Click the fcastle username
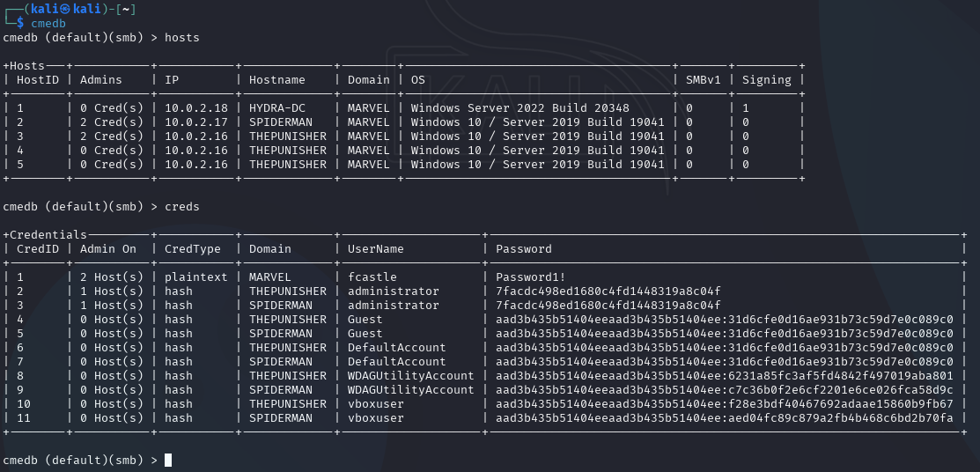This screenshot has width=980, height=472. [x=372, y=277]
